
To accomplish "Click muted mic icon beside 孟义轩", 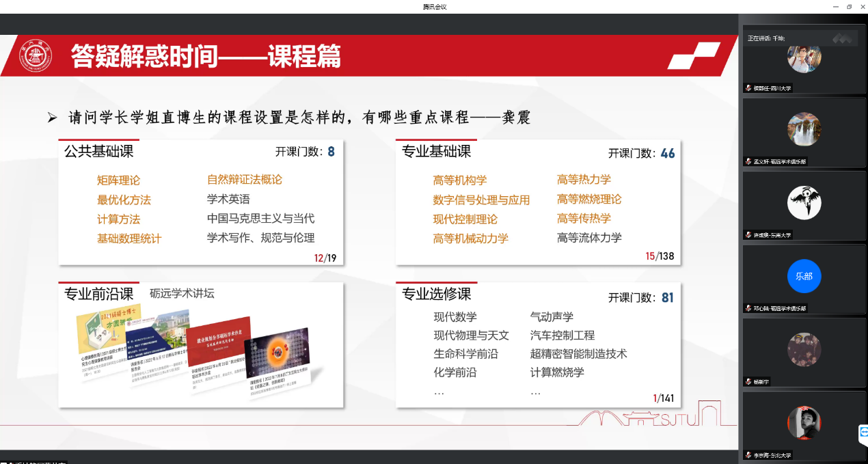I will 749,161.
